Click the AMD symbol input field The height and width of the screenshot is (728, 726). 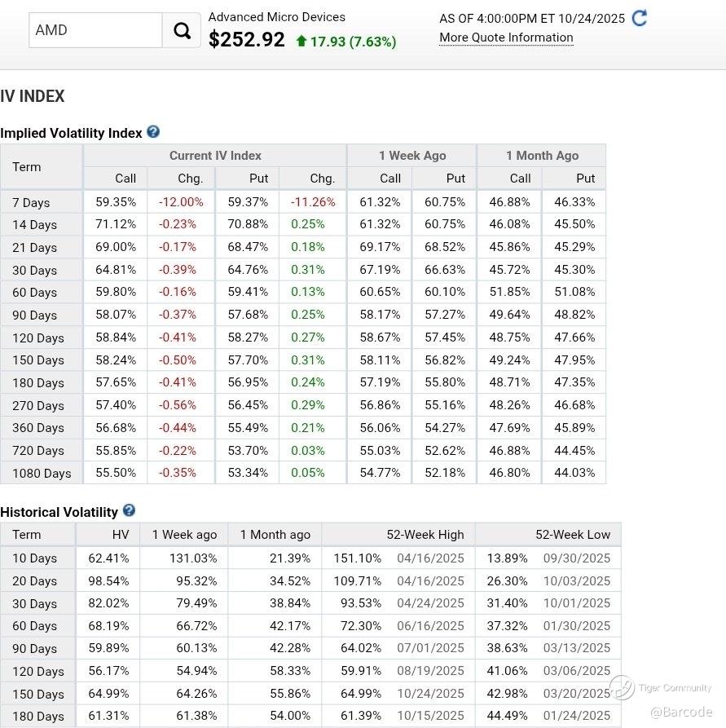(95, 30)
